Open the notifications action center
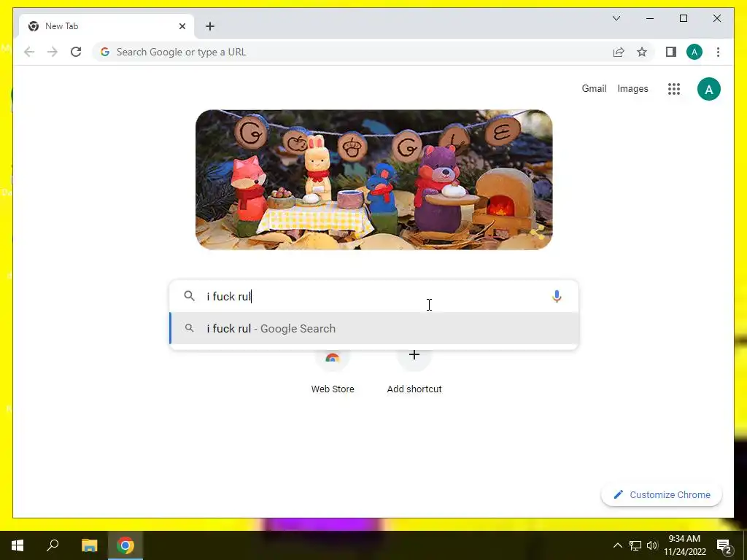 [x=724, y=545]
